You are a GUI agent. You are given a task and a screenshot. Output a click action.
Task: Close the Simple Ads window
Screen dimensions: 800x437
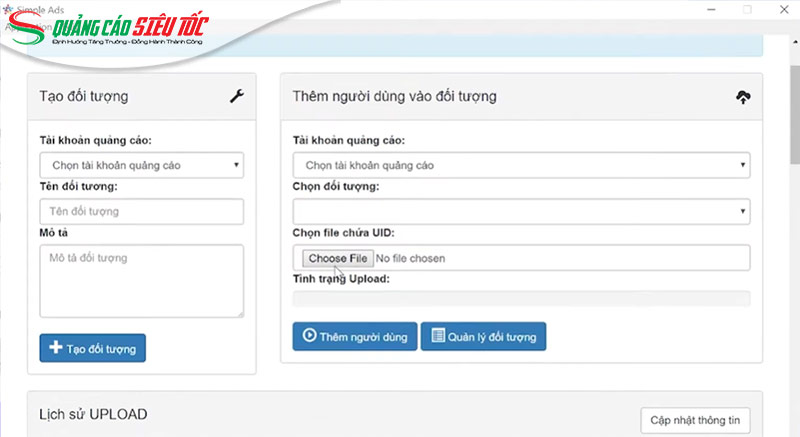[782, 9]
